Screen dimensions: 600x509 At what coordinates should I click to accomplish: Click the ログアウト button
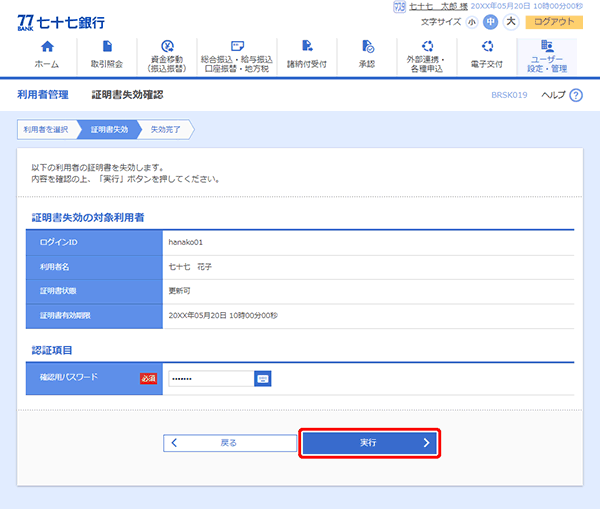[x=554, y=22]
